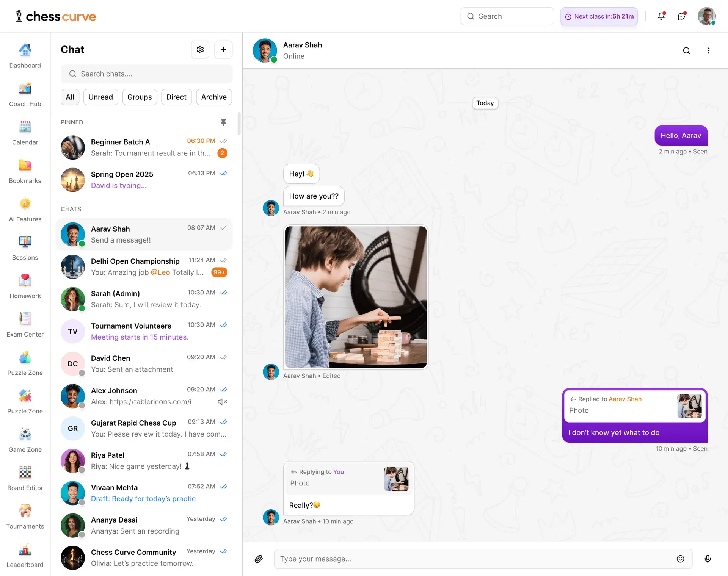Open Exam Center in sidebar
This screenshot has height=576, width=728.
25,325
